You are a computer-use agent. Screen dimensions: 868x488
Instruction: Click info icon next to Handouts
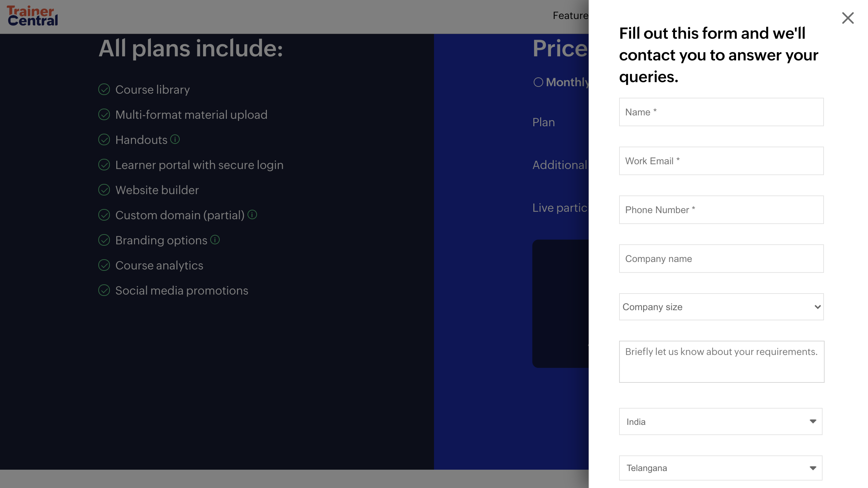point(175,139)
